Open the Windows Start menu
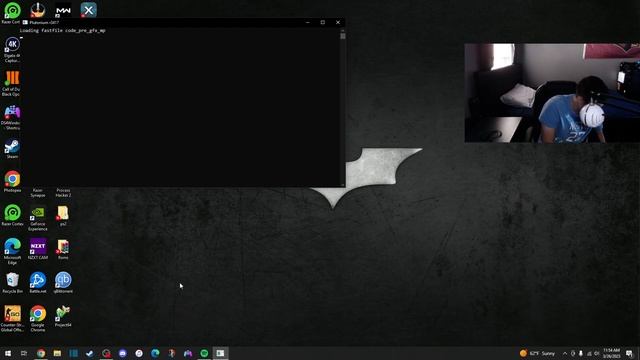Screen dimensions: 640x360 point(8,353)
